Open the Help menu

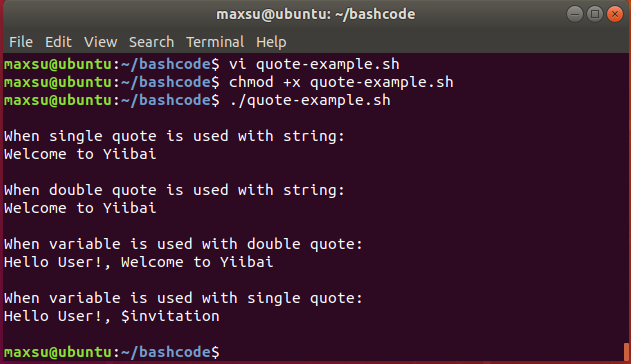(x=271, y=42)
